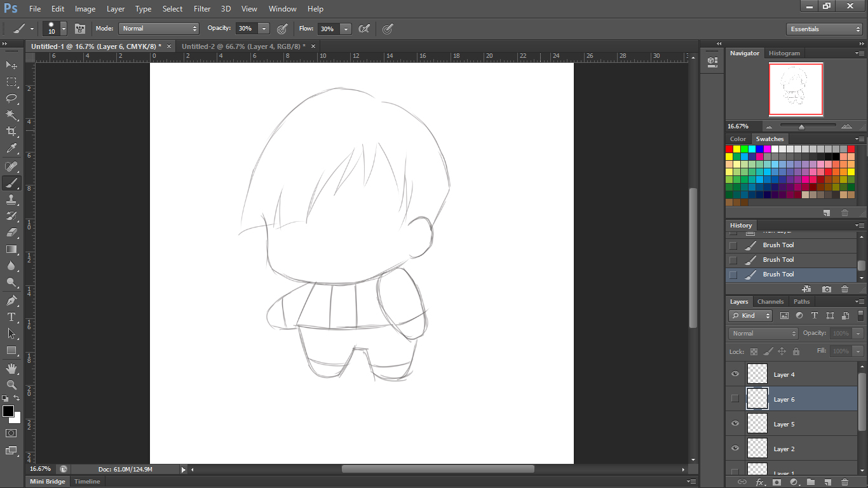Select the Move tool
Screen dimensions: 868x488
(x=10, y=65)
